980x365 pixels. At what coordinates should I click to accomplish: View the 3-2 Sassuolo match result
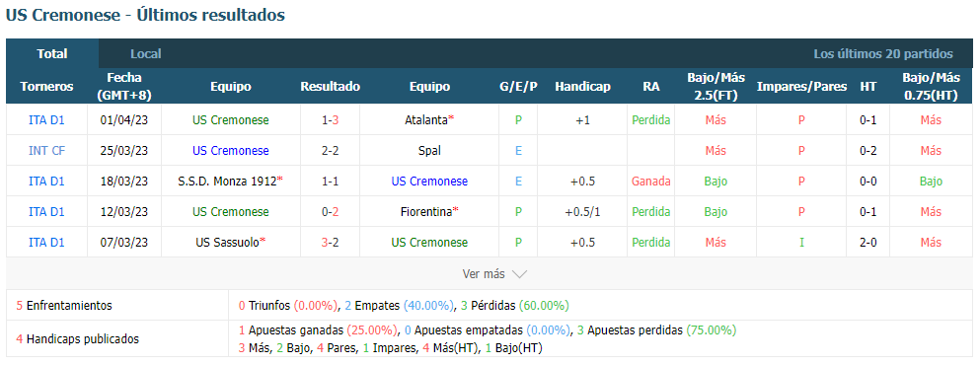click(x=330, y=243)
